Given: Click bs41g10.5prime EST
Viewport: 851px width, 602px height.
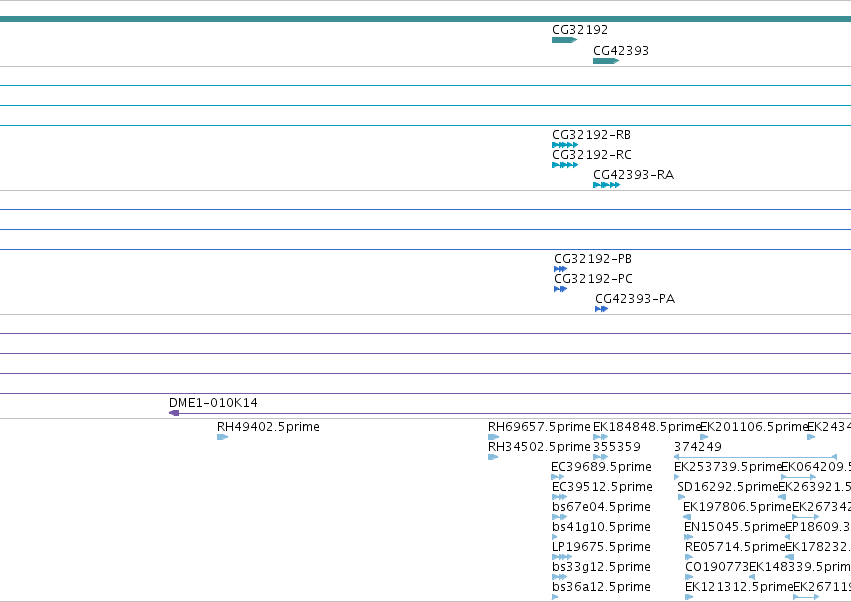Looking at the screenshot, I should tap(601, 527).
